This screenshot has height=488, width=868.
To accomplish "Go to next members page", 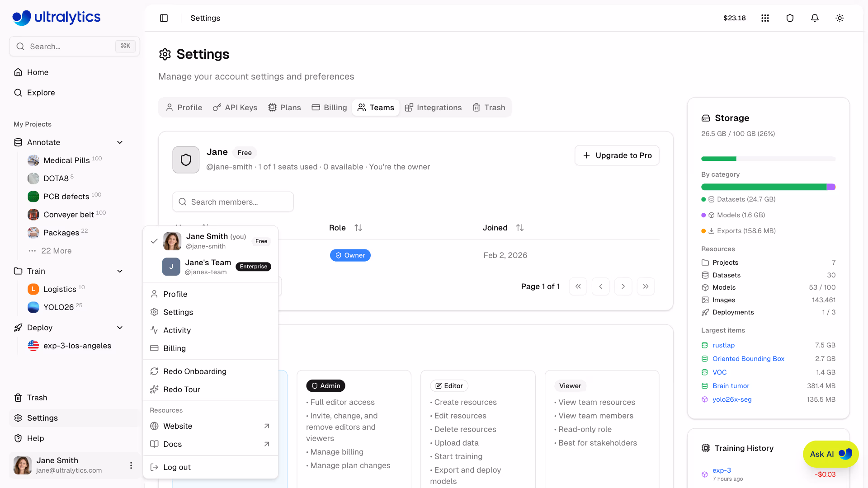I will 623,286.
